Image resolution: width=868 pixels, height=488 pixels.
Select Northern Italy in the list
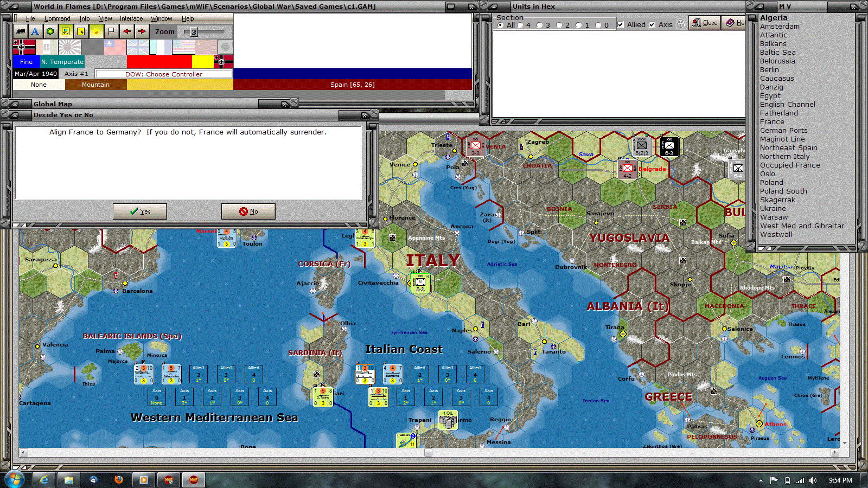tap(784, 156)
